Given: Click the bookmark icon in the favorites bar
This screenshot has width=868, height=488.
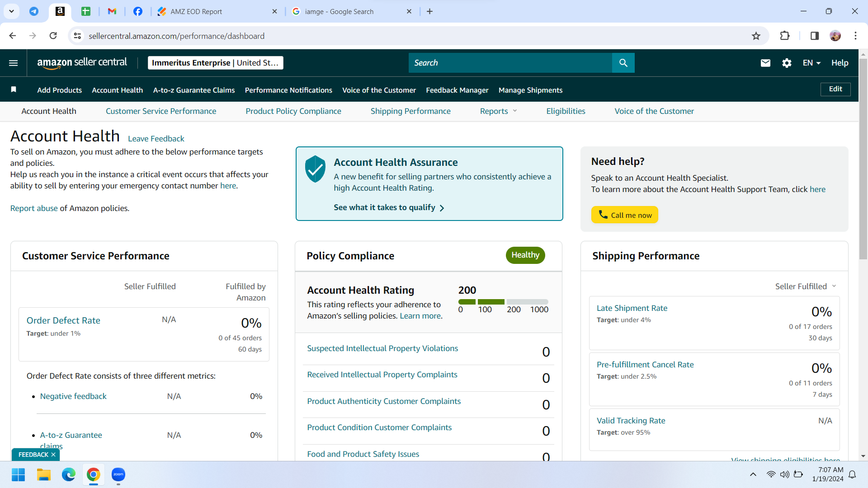Looking at the screenshot, I should click(14, 89).
